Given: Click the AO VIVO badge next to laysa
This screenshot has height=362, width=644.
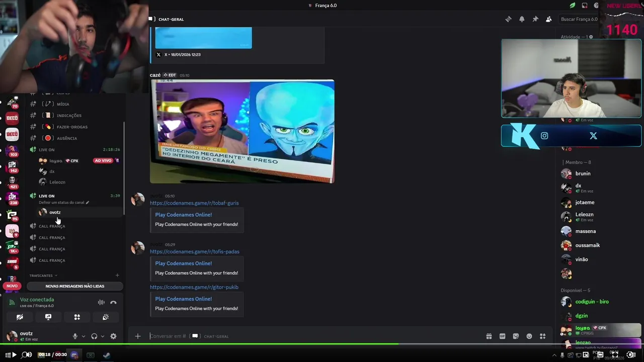Looking at the screenshot, I should point(103,161).
